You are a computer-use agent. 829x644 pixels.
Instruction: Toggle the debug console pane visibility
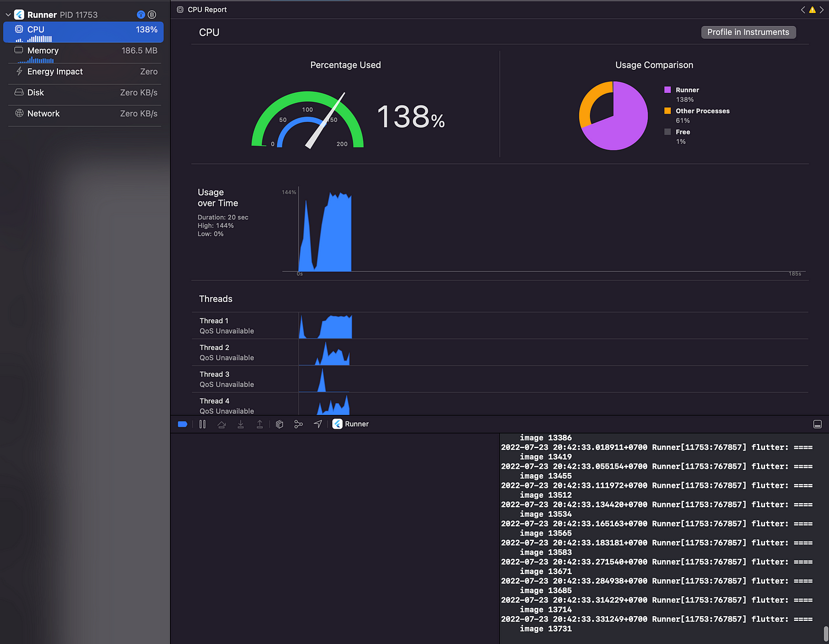pos(817,424)
